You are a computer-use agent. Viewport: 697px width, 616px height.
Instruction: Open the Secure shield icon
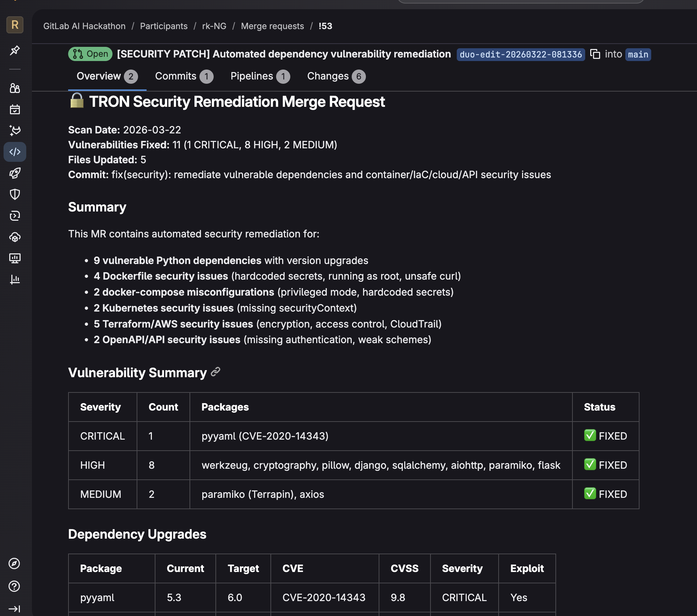coord(15,194)
